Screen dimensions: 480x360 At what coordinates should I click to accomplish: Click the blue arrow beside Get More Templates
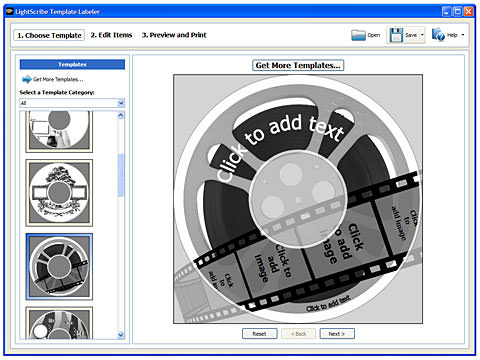pos(26,79)
